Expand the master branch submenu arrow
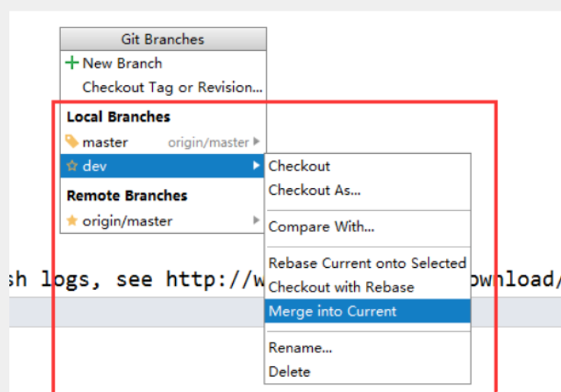 tap(257, 142)
